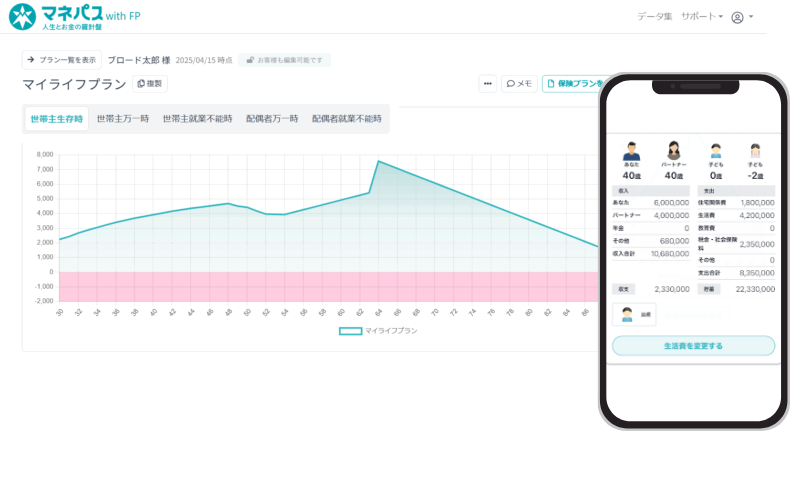Select the パートナー avatar icon
Screen dimensions: 790x477
(673, 152)
